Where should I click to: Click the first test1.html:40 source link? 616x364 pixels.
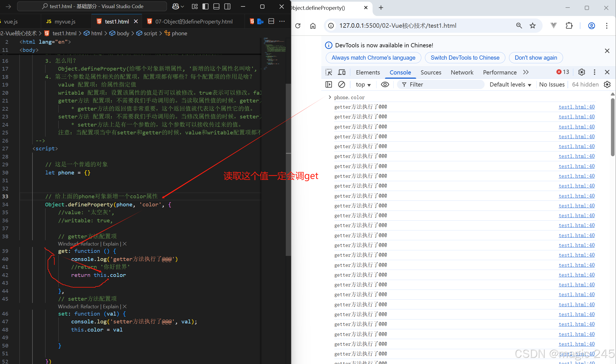click(577, 107)
